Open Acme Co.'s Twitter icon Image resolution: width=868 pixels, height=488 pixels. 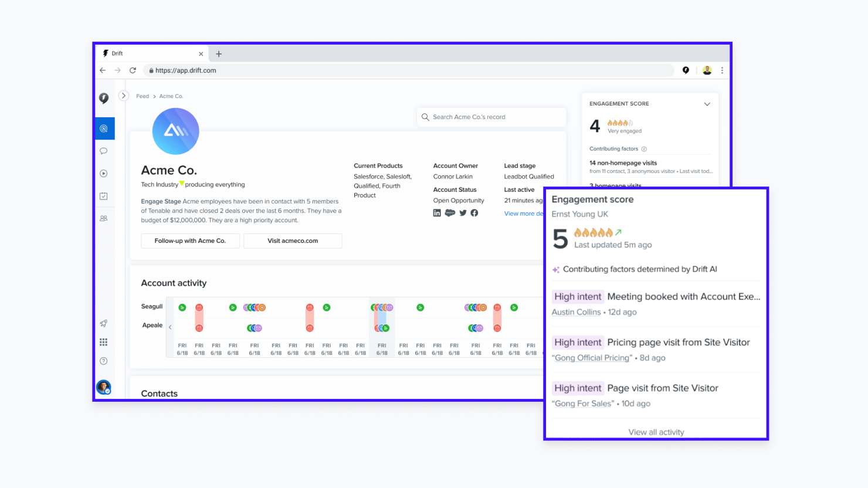pos(463,213)
